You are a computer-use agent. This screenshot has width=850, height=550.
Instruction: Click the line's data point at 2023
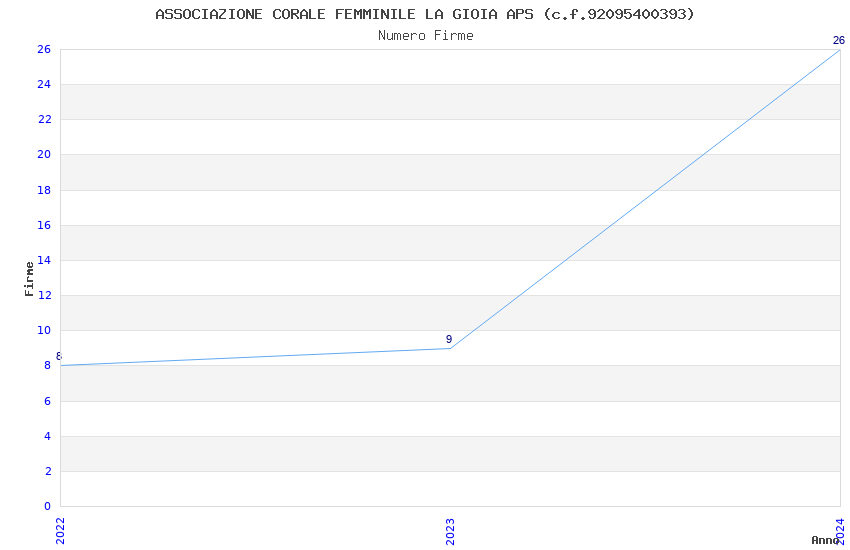pyautogui.click(x=450, y=348)
